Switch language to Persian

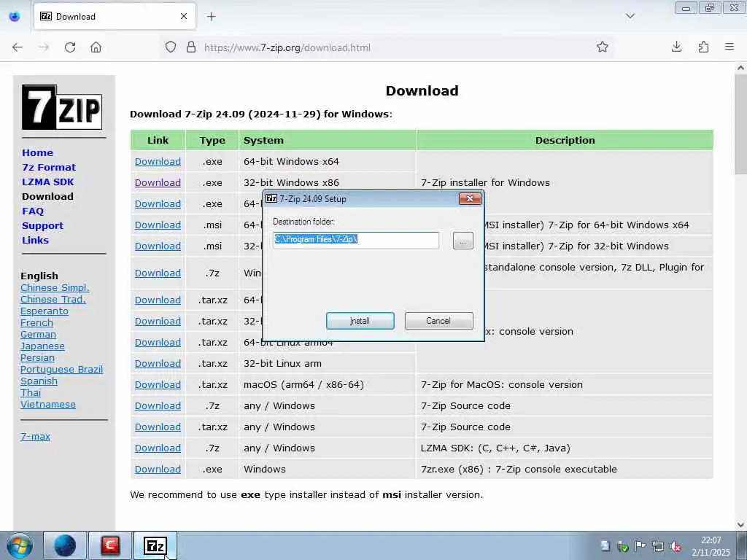(38, 357)
